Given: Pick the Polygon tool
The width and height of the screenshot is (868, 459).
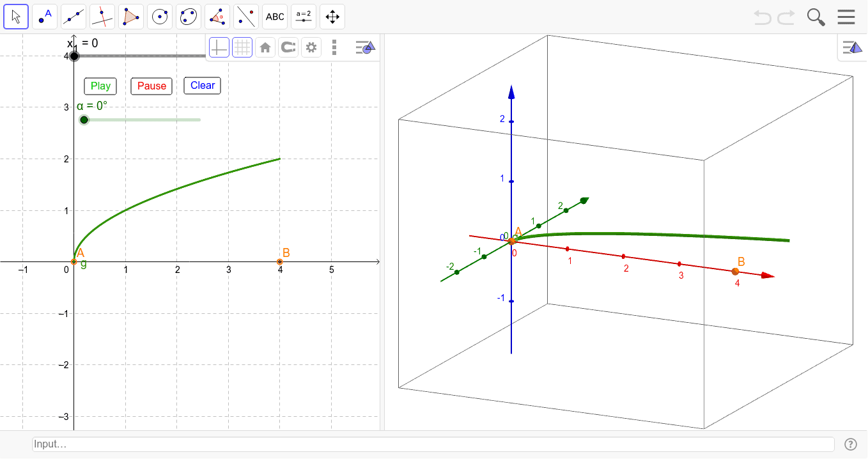Looking at the screenshot, I should [131, 16].
